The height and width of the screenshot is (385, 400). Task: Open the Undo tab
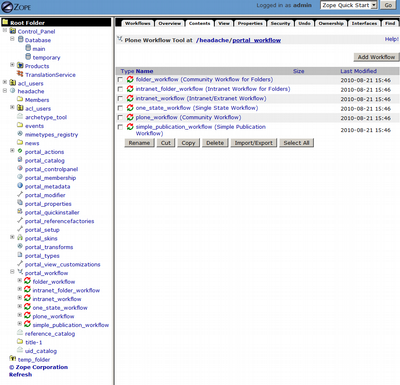304,23
